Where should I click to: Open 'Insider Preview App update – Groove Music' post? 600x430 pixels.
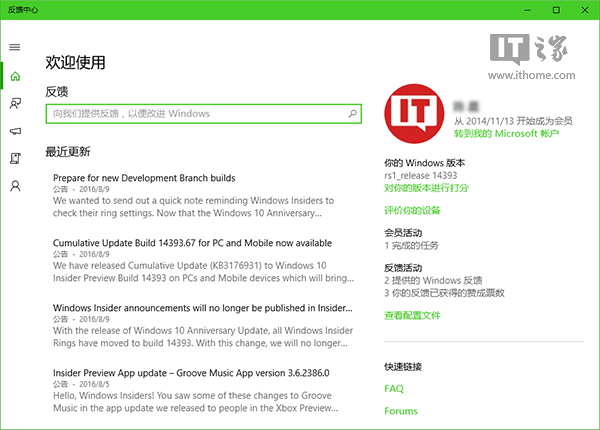[191, 373]
